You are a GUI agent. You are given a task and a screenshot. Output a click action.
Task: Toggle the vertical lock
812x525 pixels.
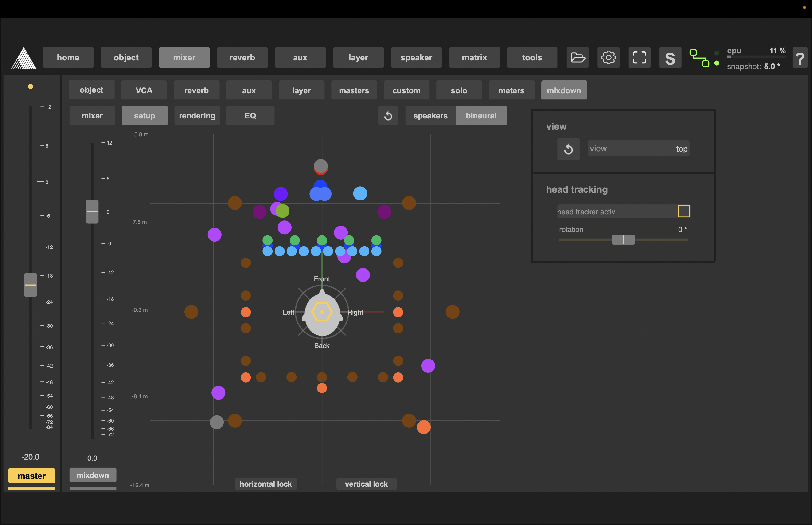366,484
